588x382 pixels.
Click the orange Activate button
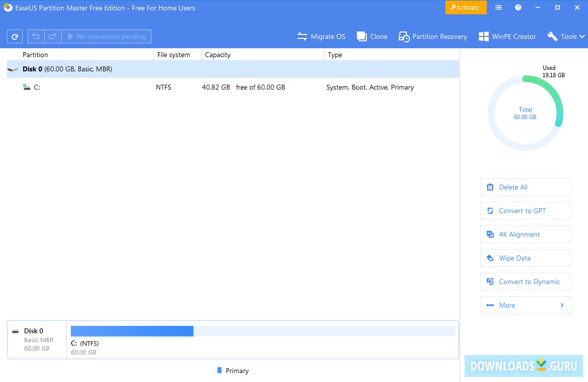pos(466,7)
